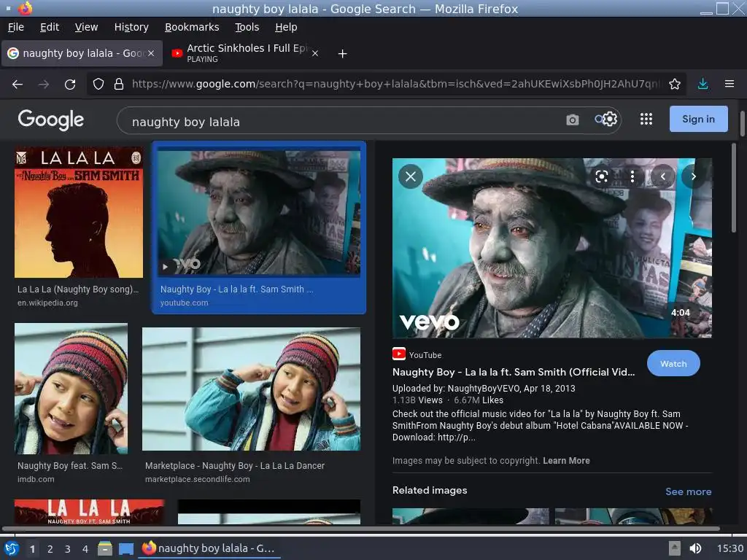
Task: Click the preview panel scrollbar
Action: pyautogui.click(x=733, y=188)
